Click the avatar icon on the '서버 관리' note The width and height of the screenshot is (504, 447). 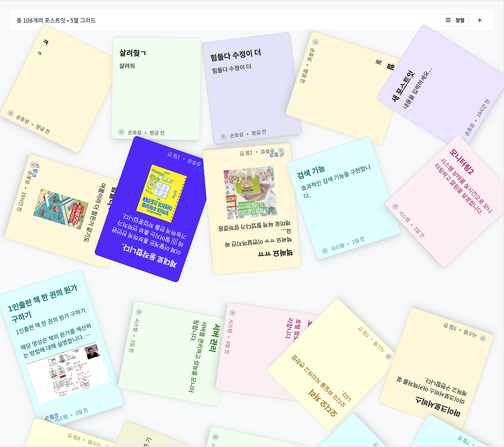click(138, 311)
